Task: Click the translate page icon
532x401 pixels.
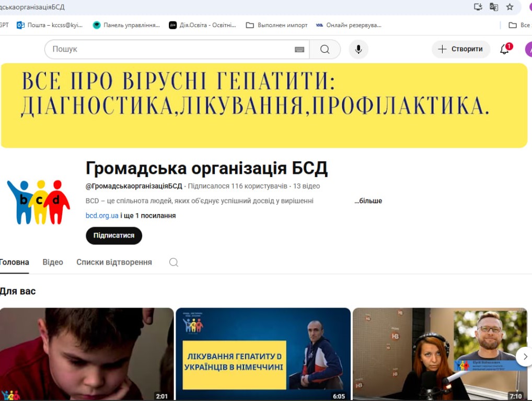Action: tap(494, 7)
